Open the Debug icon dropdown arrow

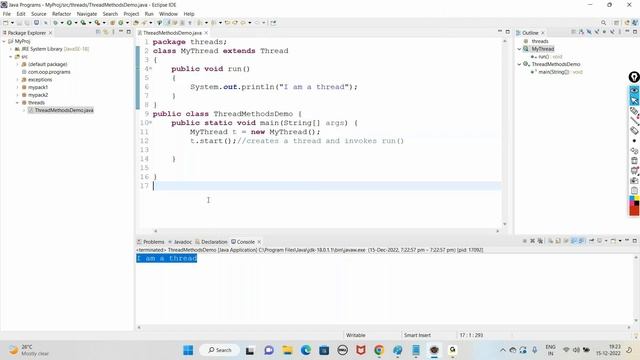coord(62,23)
